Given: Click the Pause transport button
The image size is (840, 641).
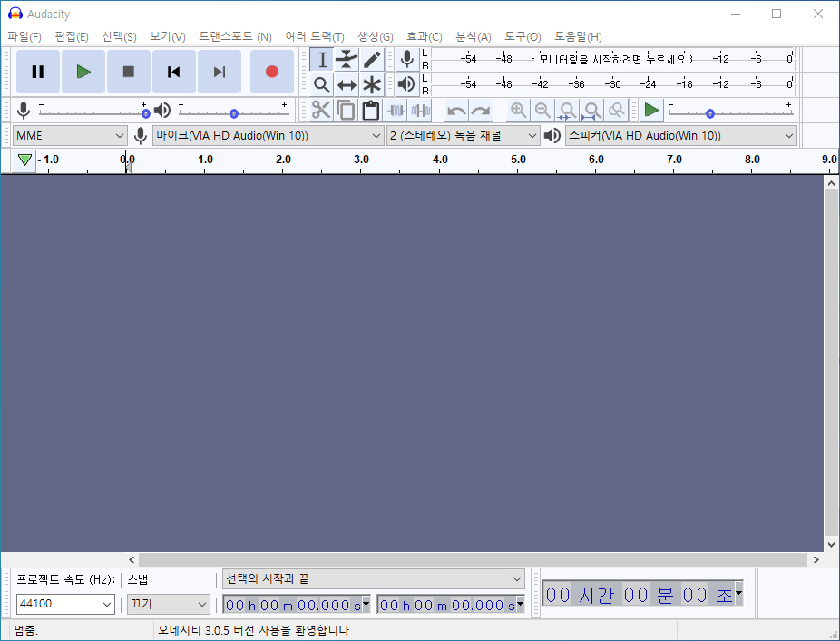Looking at the screenshot, I should tap(37, 72).
